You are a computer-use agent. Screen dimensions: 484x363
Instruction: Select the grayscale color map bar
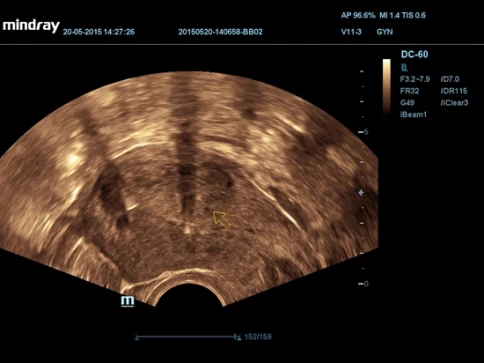386,88
